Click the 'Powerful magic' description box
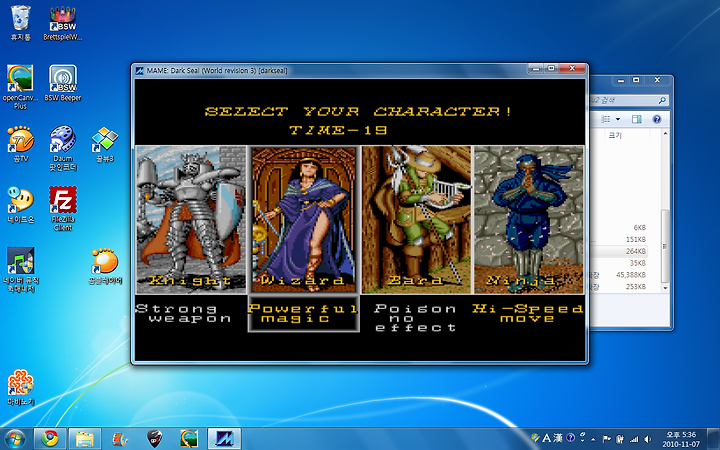Viewport: 720px width, 450px height. tap(304, 314)
